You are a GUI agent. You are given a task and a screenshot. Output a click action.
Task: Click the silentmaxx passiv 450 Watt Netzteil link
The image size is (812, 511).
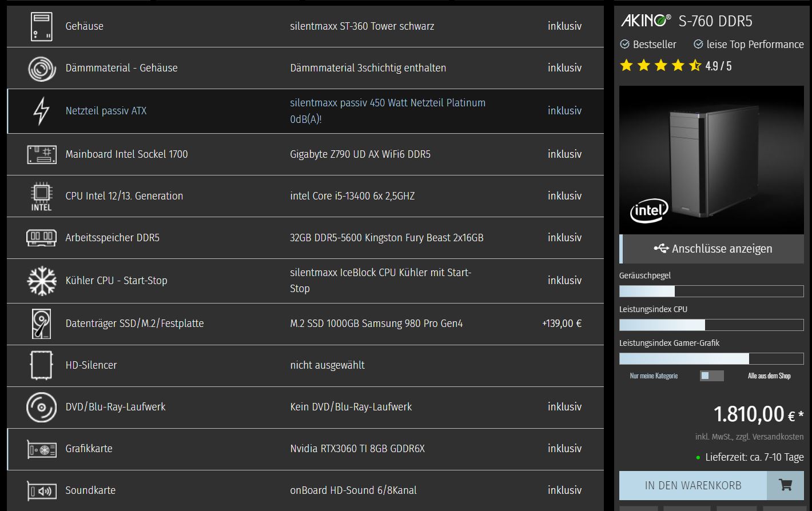388,111
